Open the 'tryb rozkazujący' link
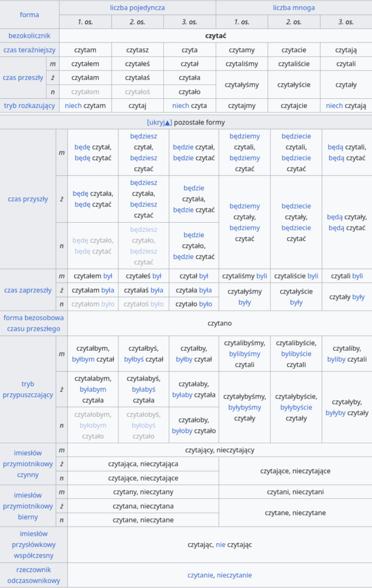This screenshot has width=372, height=588. (x=29, y=106)
